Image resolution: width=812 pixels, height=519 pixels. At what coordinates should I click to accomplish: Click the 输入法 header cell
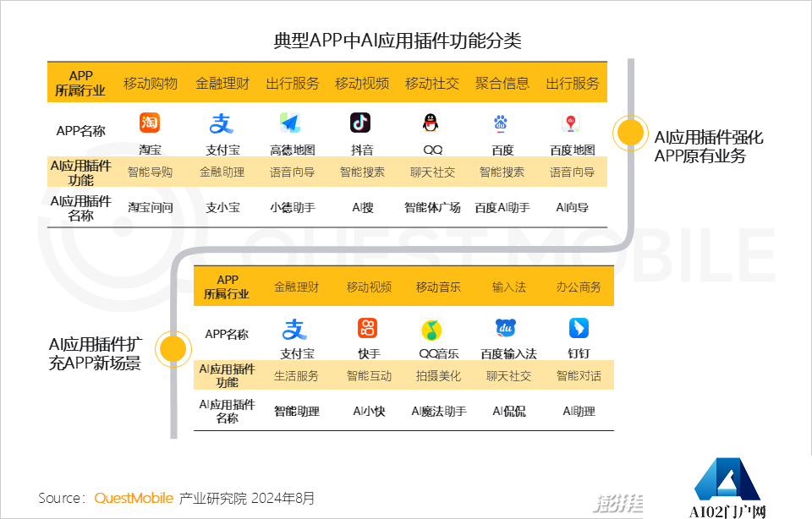[509, 287]
